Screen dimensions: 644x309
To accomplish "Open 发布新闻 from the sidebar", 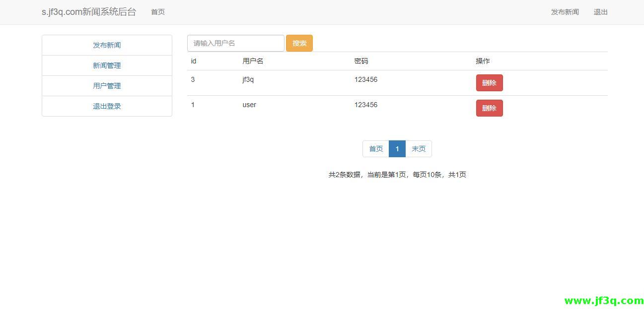I will [x=107, y=45].
